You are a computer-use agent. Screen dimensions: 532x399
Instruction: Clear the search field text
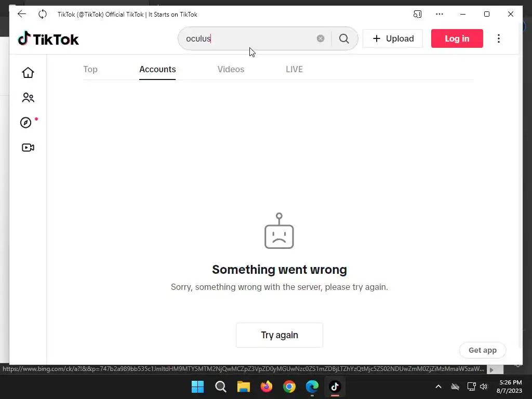pos(320,38)
